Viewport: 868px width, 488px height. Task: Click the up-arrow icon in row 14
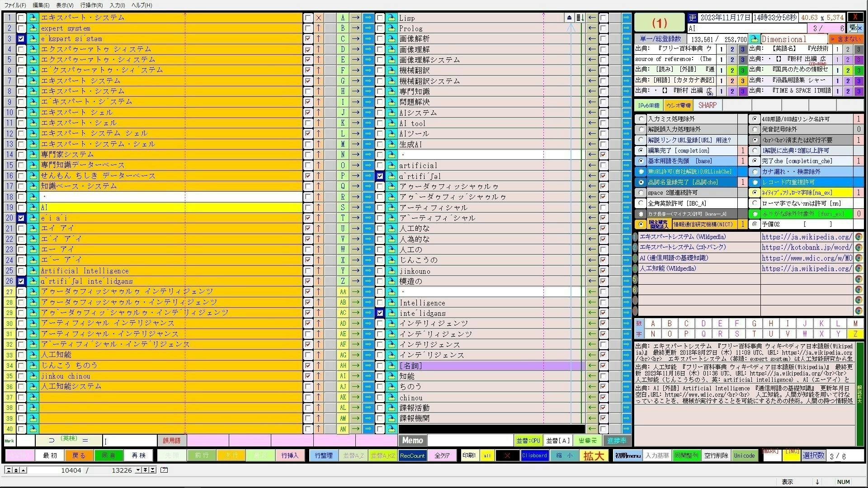[319, 155]
